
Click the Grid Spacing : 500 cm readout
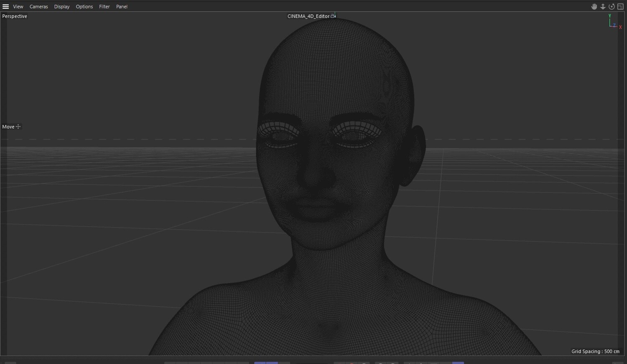(595, 351)
